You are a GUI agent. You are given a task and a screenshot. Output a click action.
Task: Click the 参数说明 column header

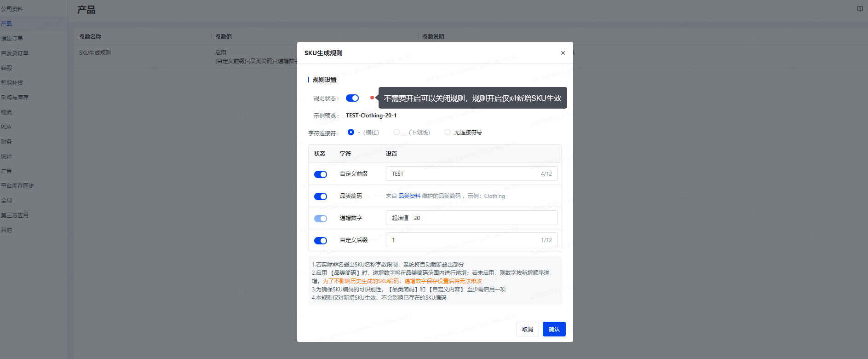click(433, 36)
